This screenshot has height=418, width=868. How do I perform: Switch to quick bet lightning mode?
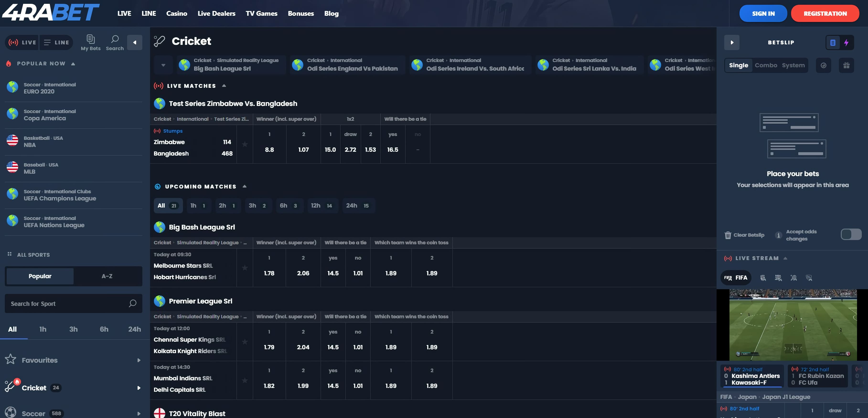pos(846,42)
